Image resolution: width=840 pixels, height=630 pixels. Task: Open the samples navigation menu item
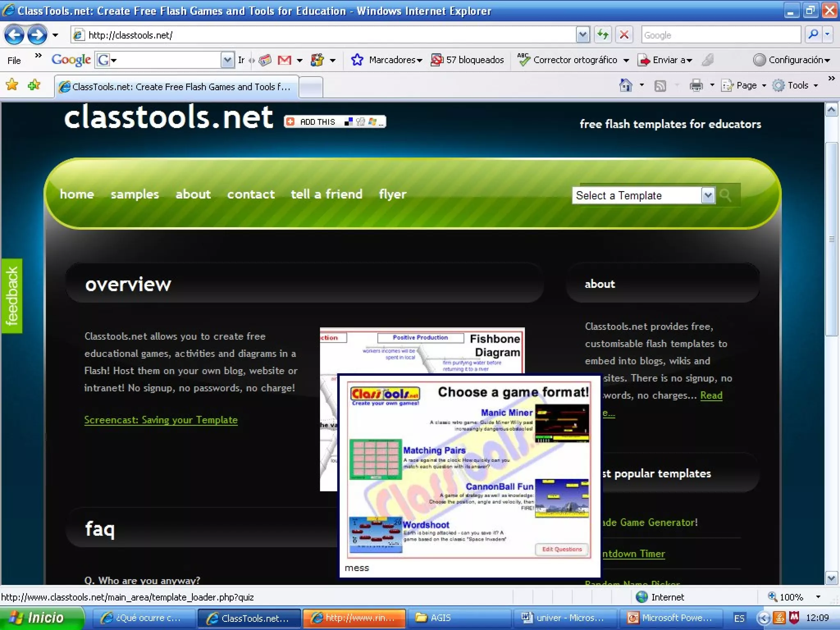pos(135,194)
